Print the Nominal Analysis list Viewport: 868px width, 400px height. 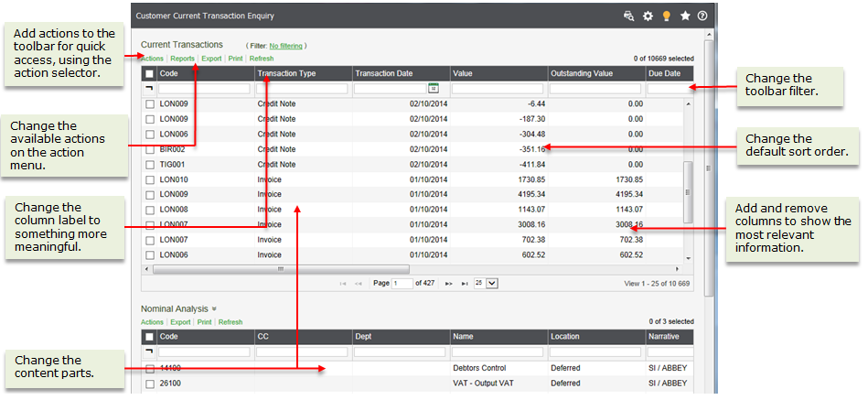click(204, 322)
